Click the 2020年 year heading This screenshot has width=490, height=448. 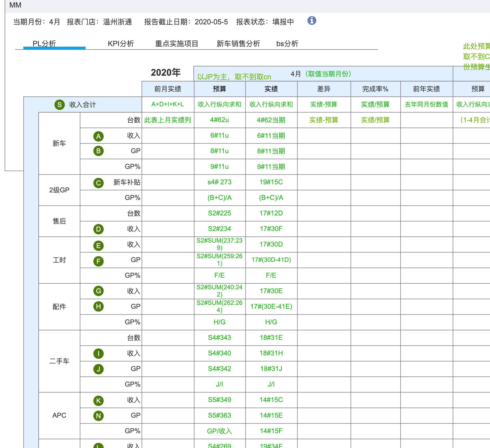[x=166, y=73]
